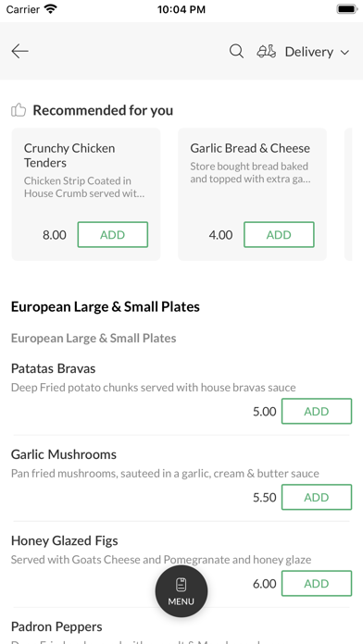Select European Large & Small Plates heading

click(106, 307)
